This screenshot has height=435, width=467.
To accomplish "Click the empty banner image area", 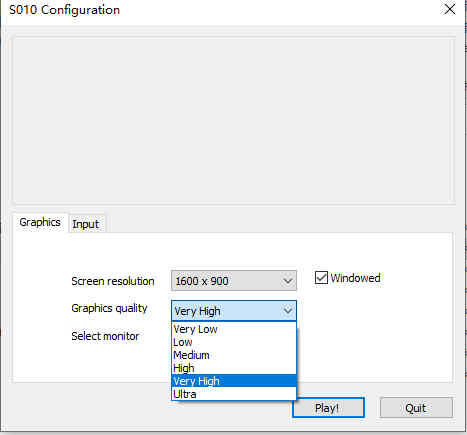I will (234, 120).
